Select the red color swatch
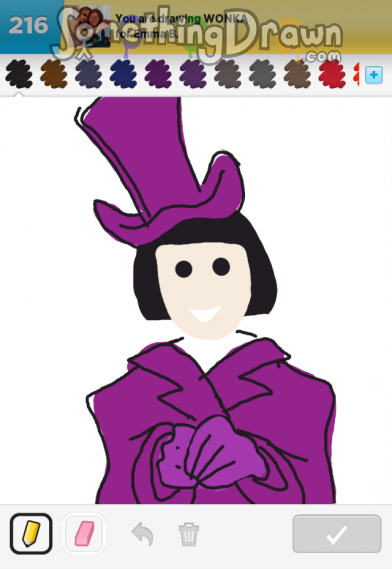The image size is (392, 569). click(332, 74)
